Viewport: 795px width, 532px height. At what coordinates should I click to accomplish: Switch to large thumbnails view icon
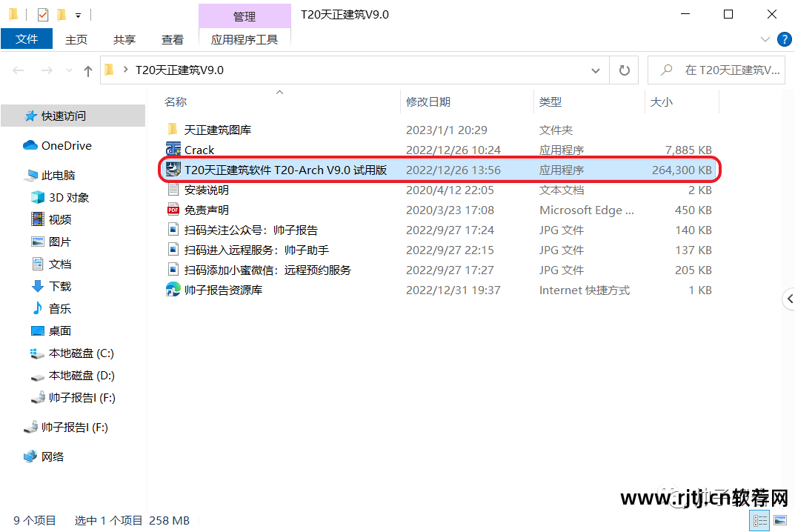point(781,520)
